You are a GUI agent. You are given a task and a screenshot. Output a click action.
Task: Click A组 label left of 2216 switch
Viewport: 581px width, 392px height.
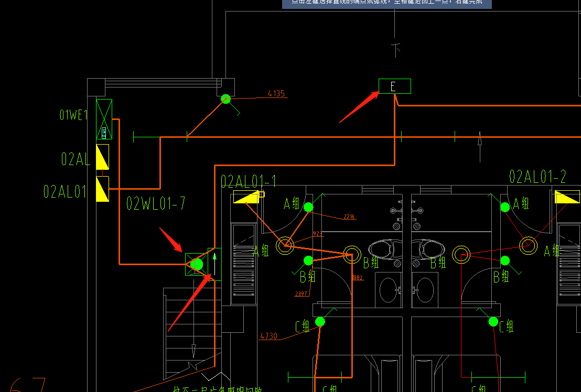[292, 203]
